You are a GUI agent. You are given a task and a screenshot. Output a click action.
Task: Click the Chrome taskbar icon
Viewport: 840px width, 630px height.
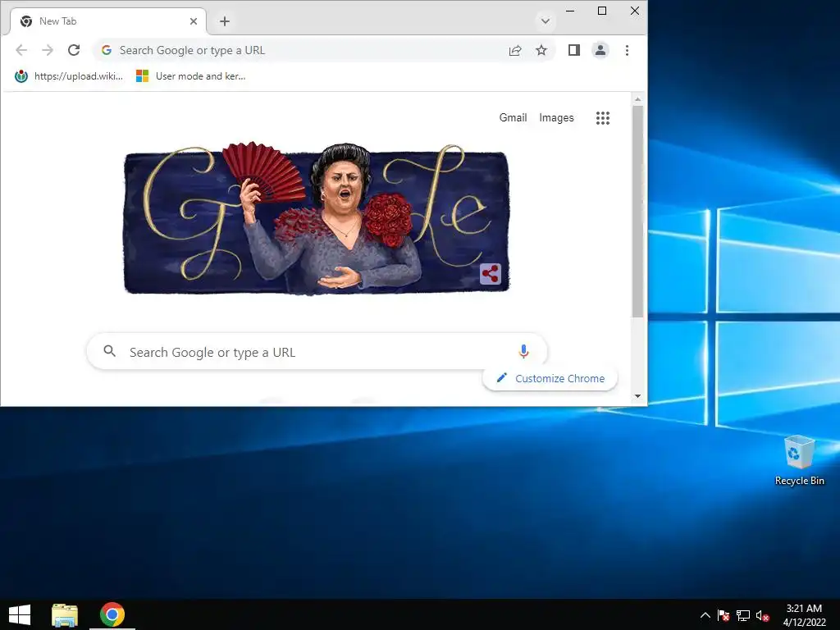pyautogui.click(x=112, y=614)
